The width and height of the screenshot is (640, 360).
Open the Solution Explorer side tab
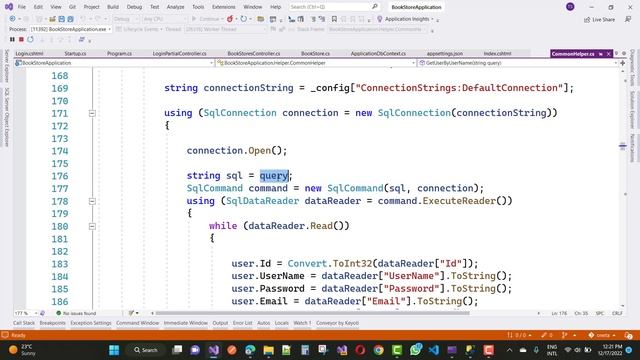(632, 109)
